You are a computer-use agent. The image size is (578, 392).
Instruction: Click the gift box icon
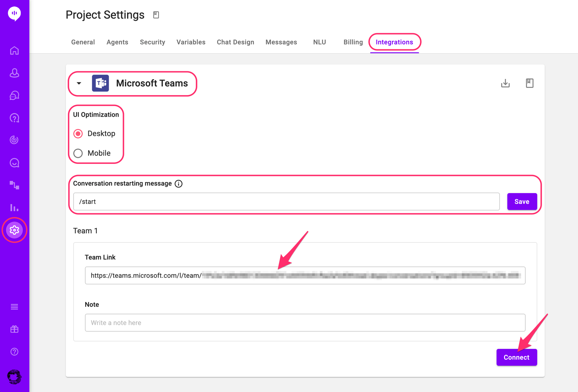pyautogui.click(x=14, y=329)
